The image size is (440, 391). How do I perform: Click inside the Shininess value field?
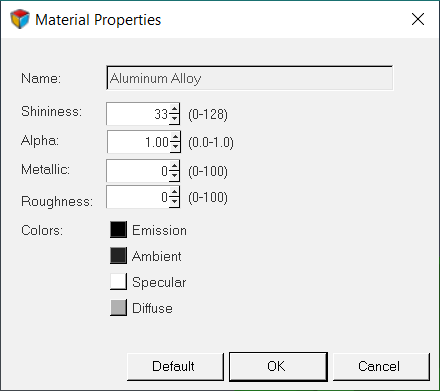pos(138,114)
